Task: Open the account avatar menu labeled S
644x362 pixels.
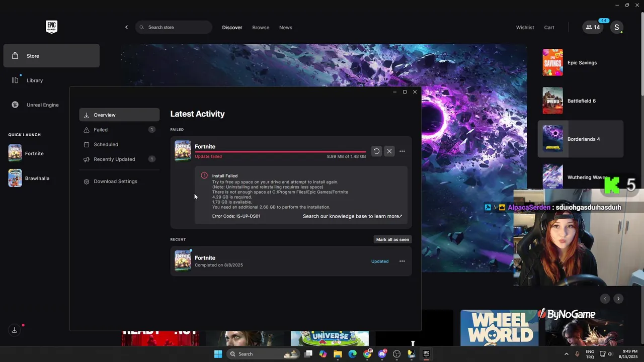Action: (617, 27)
